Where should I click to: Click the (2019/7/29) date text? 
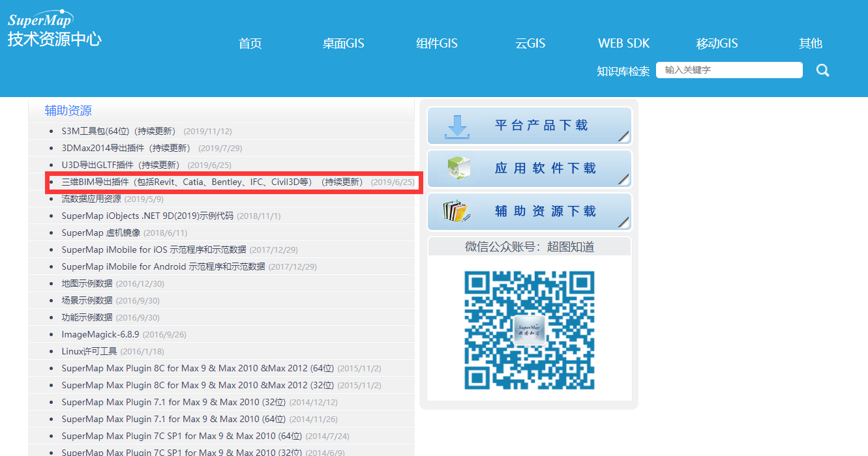pos(220,148)
